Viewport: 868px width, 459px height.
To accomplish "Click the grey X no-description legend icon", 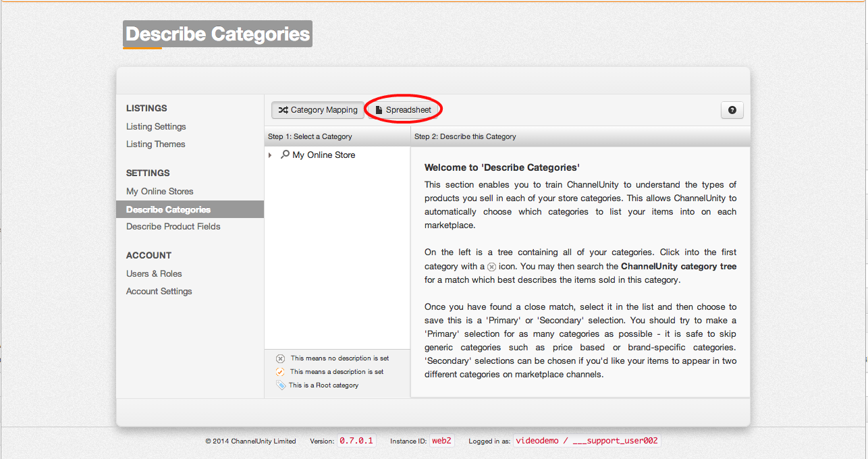I will [281, 358].
